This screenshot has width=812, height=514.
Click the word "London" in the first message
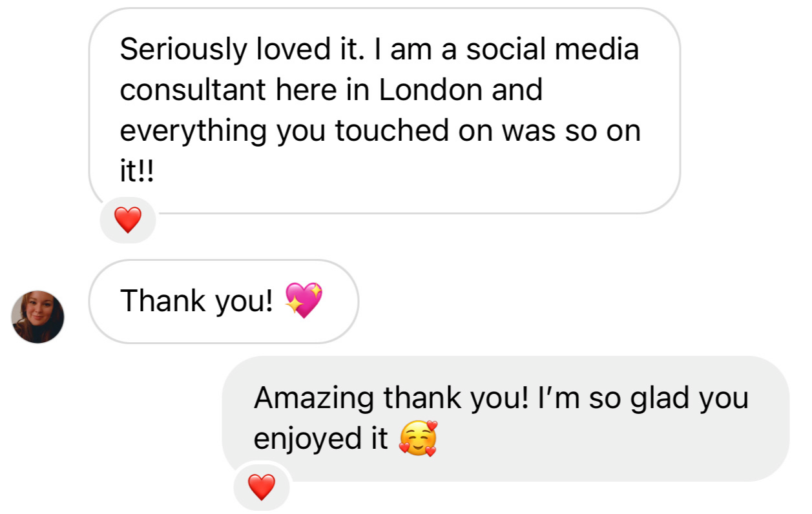431,90
